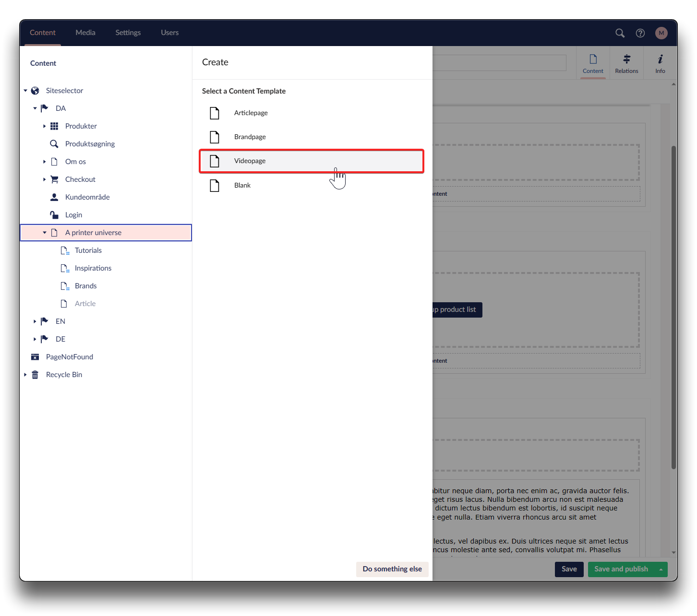The height and width of the screenshot is (616, 697).
Task: Open the Info panel icon
Action: (660, 59)
